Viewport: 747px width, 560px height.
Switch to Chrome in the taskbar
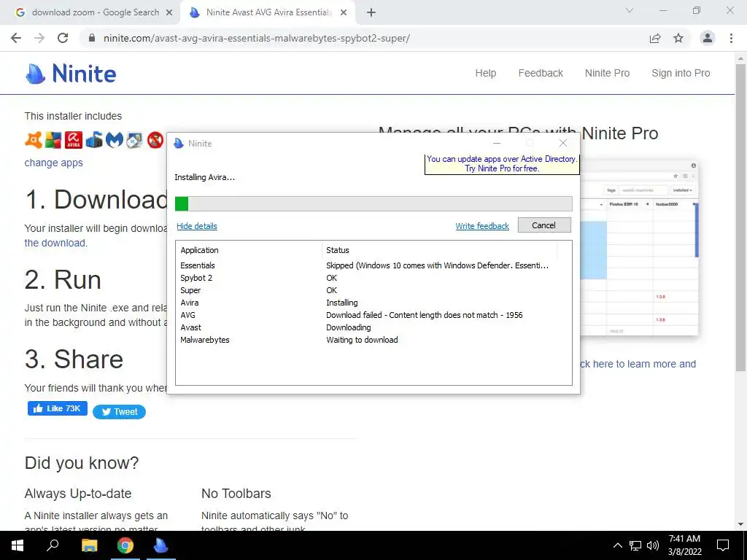[x=125, y=545]
